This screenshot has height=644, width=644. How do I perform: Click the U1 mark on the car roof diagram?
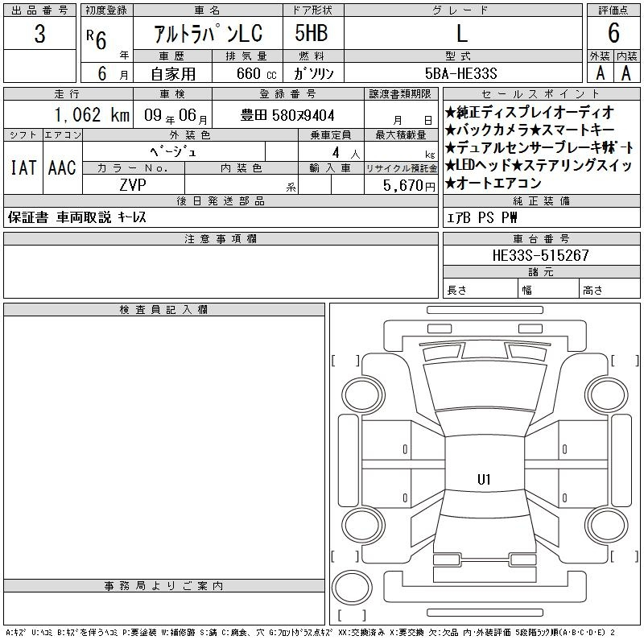pos(484,479)
